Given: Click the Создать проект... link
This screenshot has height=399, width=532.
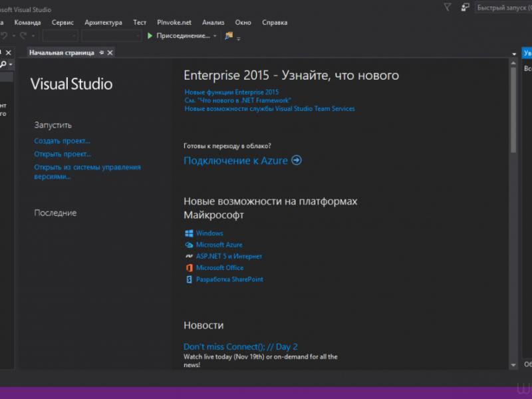Looking at the screenshot, I should click(x=62, y=141).
